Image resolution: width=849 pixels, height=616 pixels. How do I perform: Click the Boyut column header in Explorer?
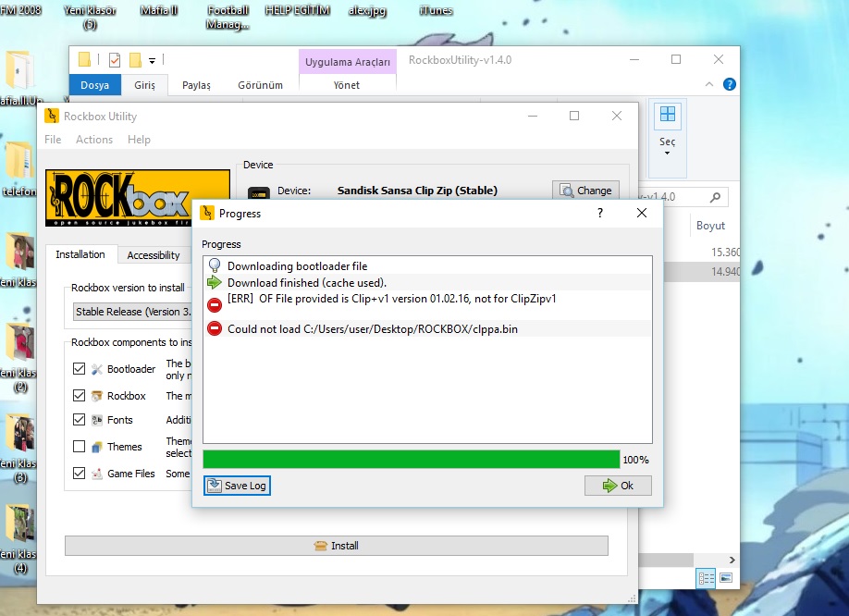(710, 226)
